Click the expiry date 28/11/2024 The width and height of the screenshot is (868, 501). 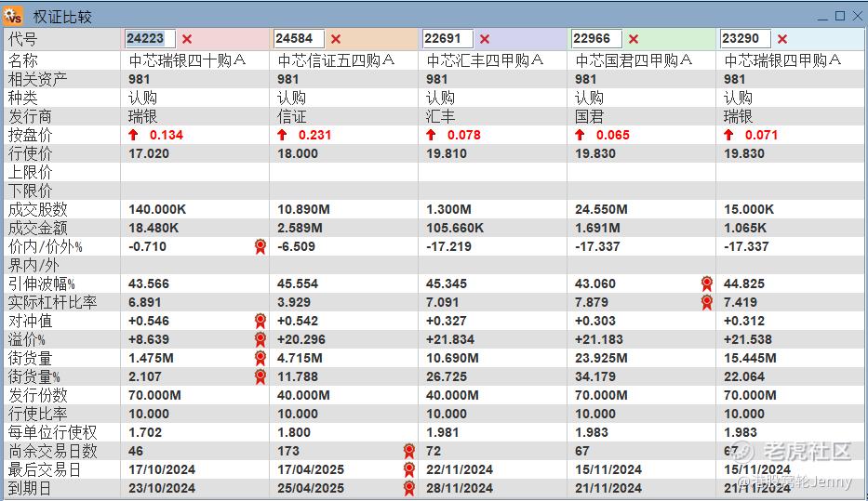click(460, 488)
